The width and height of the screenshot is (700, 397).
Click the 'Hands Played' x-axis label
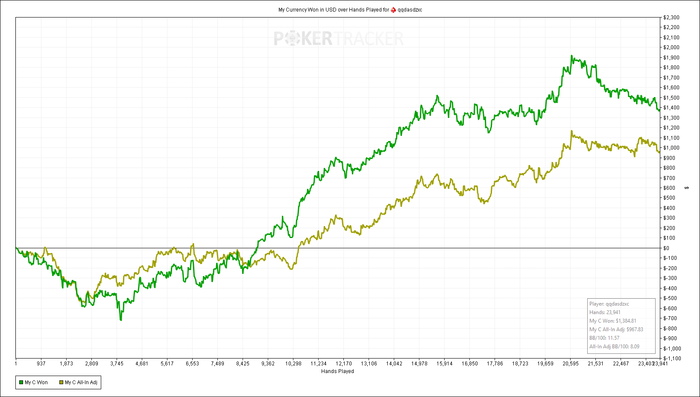click(x=338, y=371)
